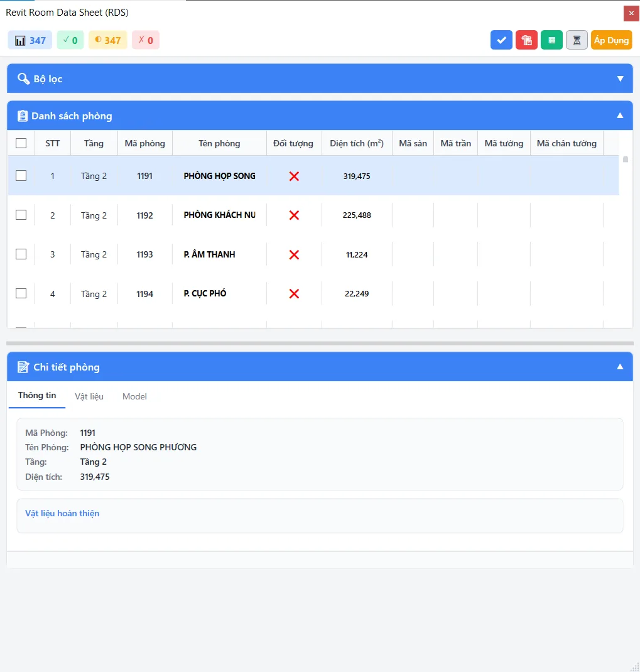Check the box for room 1193

coord(21,254)
